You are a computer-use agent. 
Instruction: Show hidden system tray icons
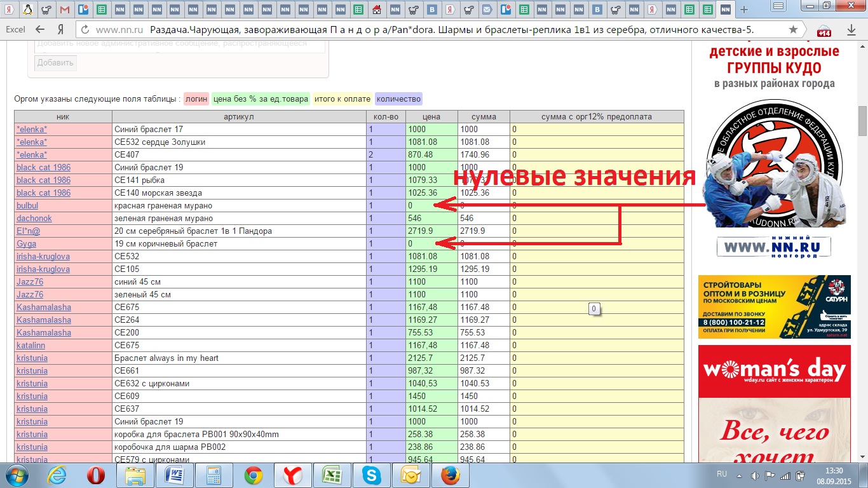[x=740, y=475]
